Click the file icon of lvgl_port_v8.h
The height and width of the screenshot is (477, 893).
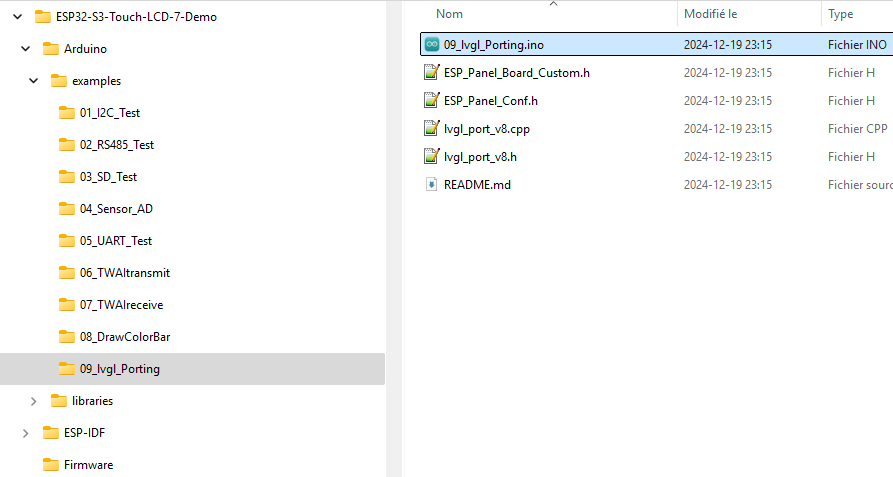(x=432, y=156)
